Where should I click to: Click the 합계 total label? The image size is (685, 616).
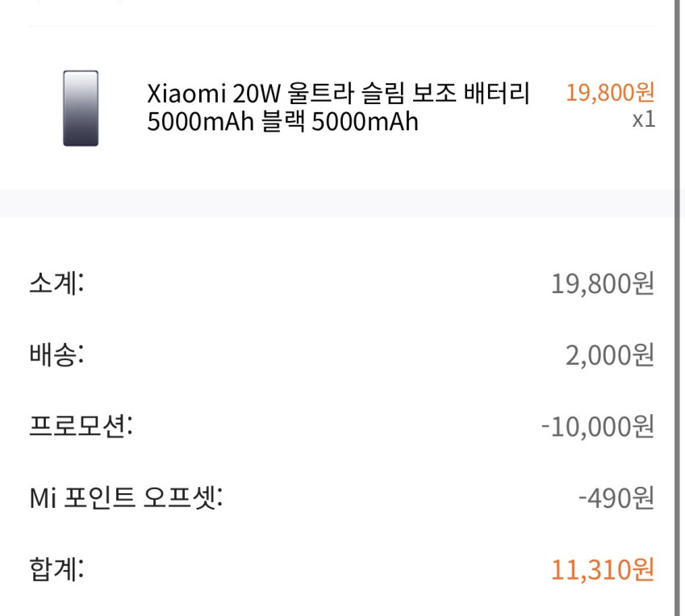coord(56,569)
